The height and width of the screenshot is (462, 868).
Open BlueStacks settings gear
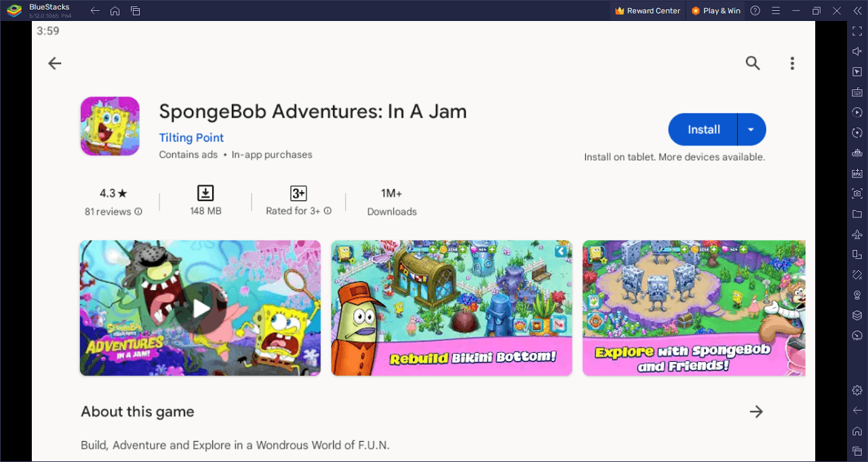coord(857,390)
